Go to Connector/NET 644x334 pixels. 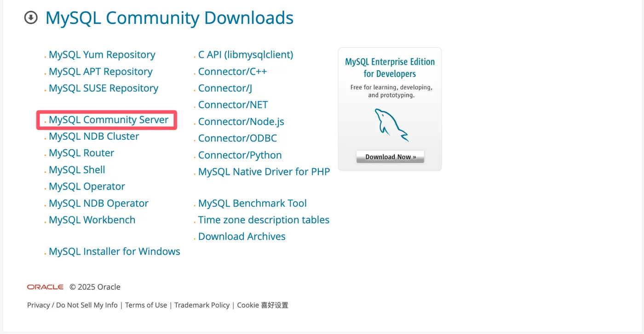point(233,105)
